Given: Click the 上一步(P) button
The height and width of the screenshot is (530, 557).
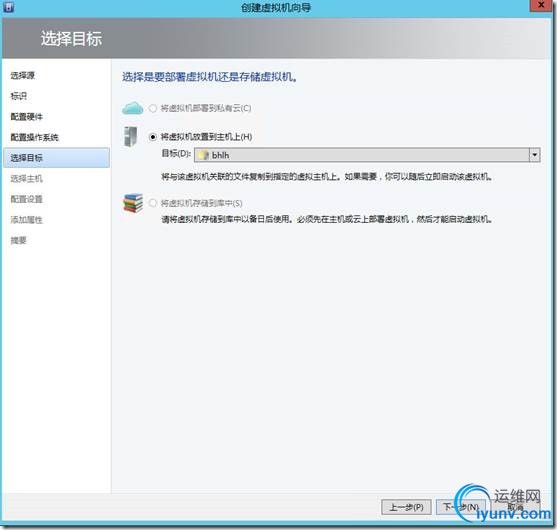Looking at the screenshot, I should click(406, 507).
